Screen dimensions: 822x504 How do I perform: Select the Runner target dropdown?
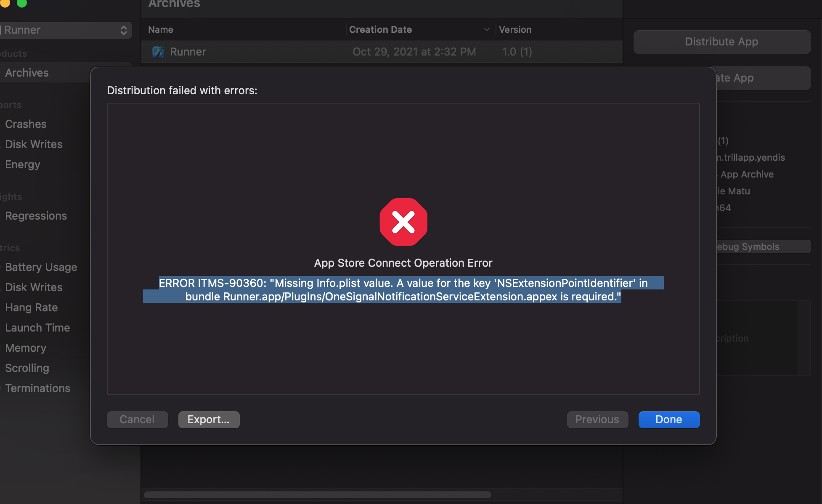pos(64,29)
